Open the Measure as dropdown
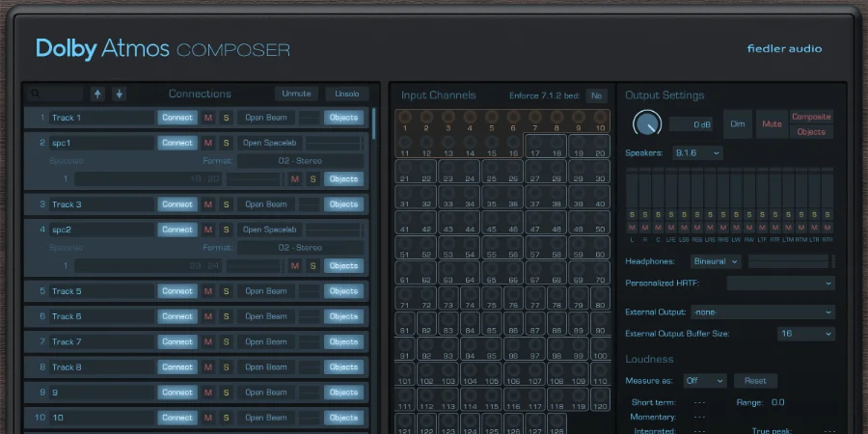Image resolution: width=868 pixels, height=434 pixels. [x=705, y=381]
